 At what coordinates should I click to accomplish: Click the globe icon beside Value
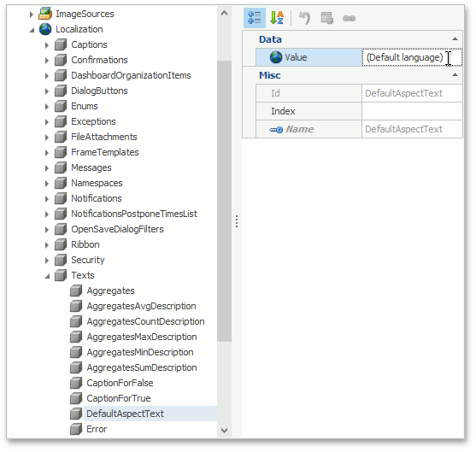point(276,57)
